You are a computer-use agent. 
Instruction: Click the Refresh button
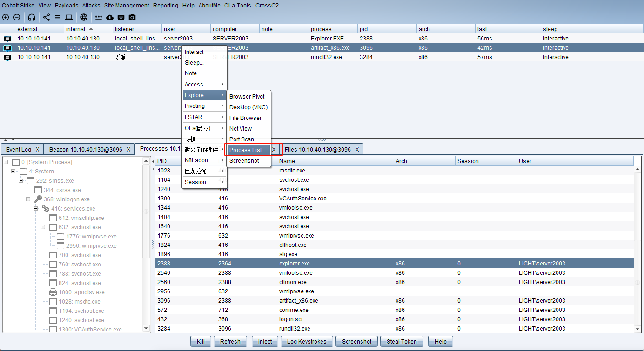230,342
